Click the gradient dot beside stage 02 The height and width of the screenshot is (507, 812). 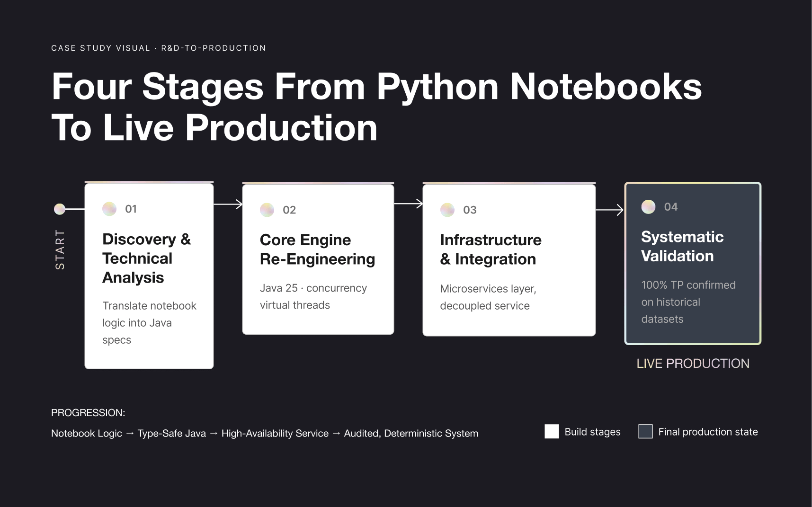pyautogui.click(x=267, y=210)
